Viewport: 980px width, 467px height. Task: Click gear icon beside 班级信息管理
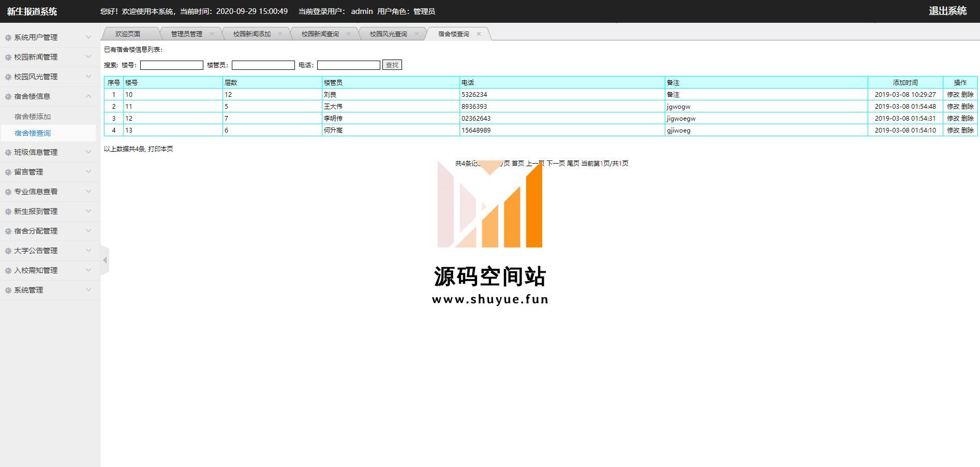click(x=8, y=152)
